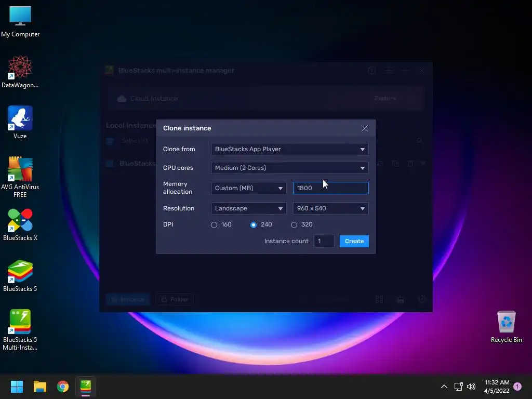Select the 240 DPI radio button
Viewport: 532px width, 399px height.
click(x=254, y=224)
